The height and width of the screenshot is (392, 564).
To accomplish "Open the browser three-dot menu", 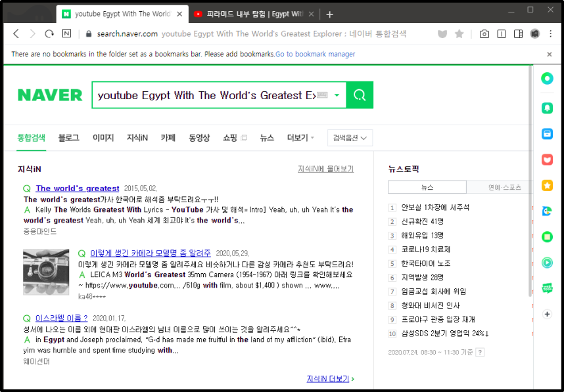I will point(551,33).
